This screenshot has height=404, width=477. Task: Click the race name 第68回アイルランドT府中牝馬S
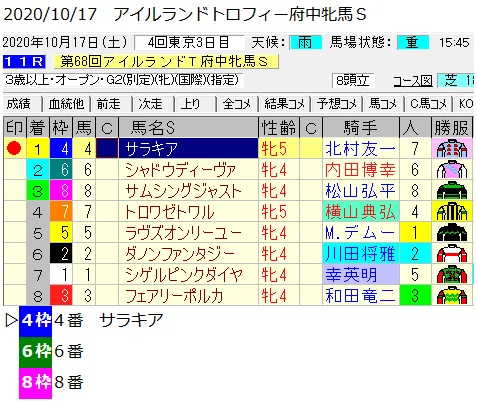(x=166, y=62)
